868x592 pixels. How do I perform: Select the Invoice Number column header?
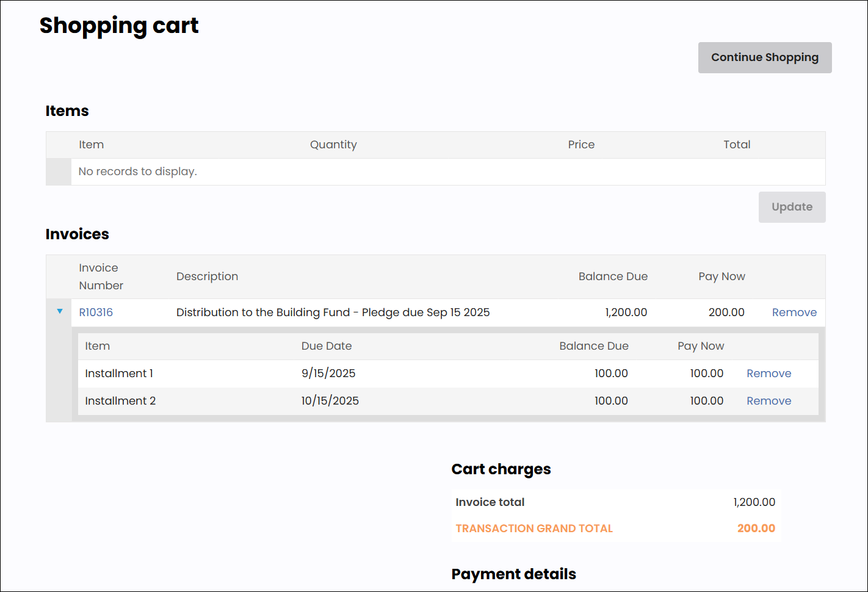pos(101,276)
